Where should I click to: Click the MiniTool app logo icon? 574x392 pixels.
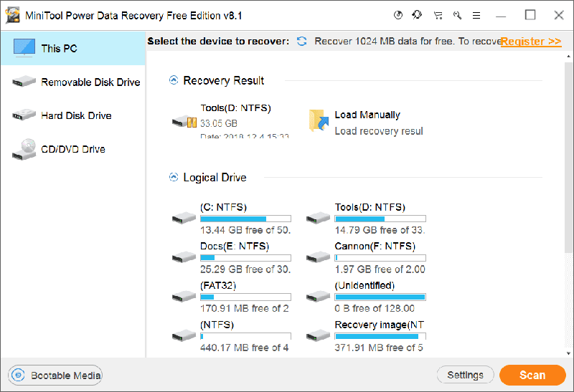13,15
